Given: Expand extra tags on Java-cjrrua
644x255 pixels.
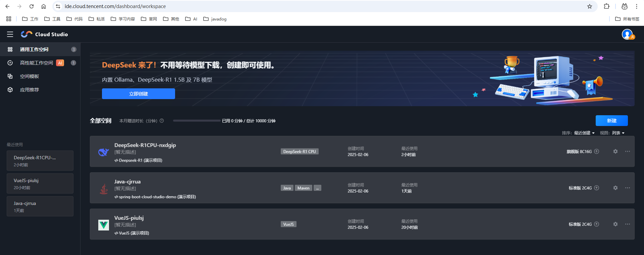Looking at the screenshot, I should point(317,188).
